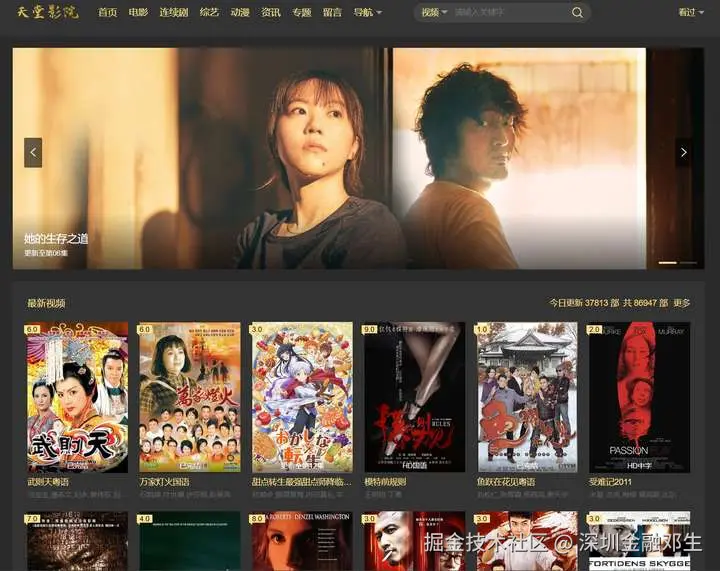Open the black poster with dancer legs

414,397
